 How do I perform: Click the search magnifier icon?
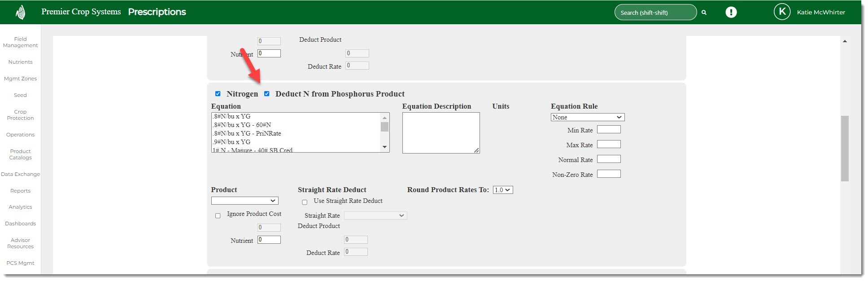click(704, 13)
